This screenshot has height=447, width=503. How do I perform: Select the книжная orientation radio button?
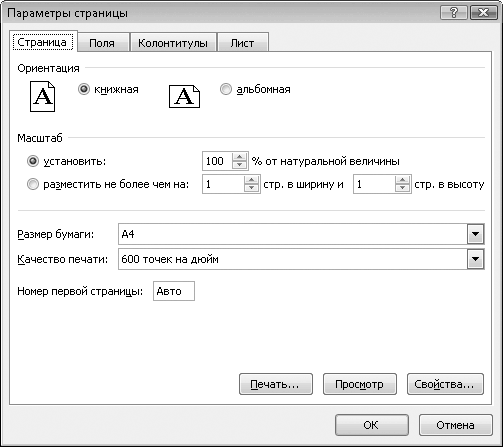click(84, 89)
